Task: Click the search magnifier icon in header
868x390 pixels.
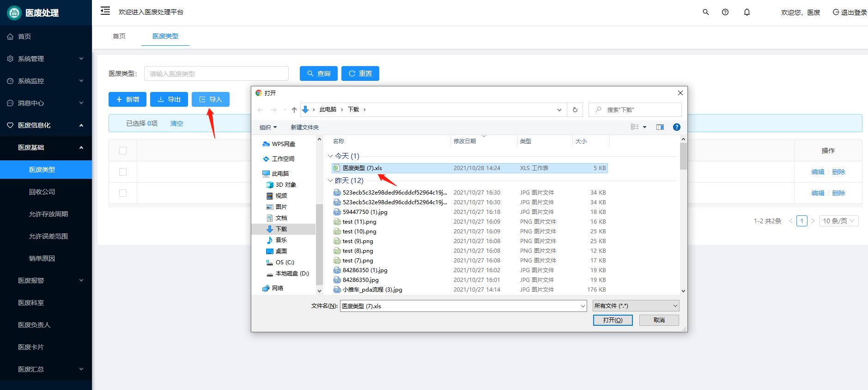Action: click(705, 12)
